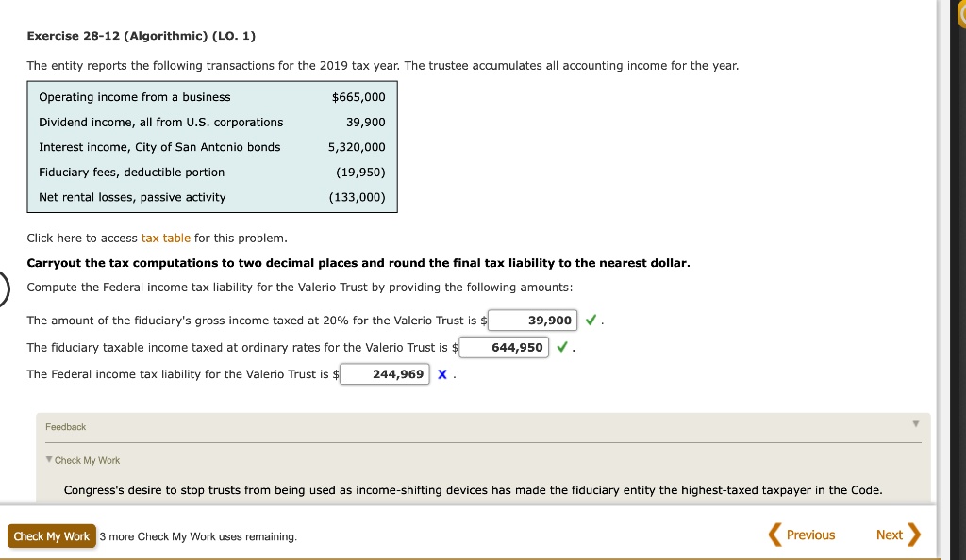The height and width of the screenshot is (560, 966).
Task: Collapse the Feedback panel arrow
Action: [x=915, y=424]
